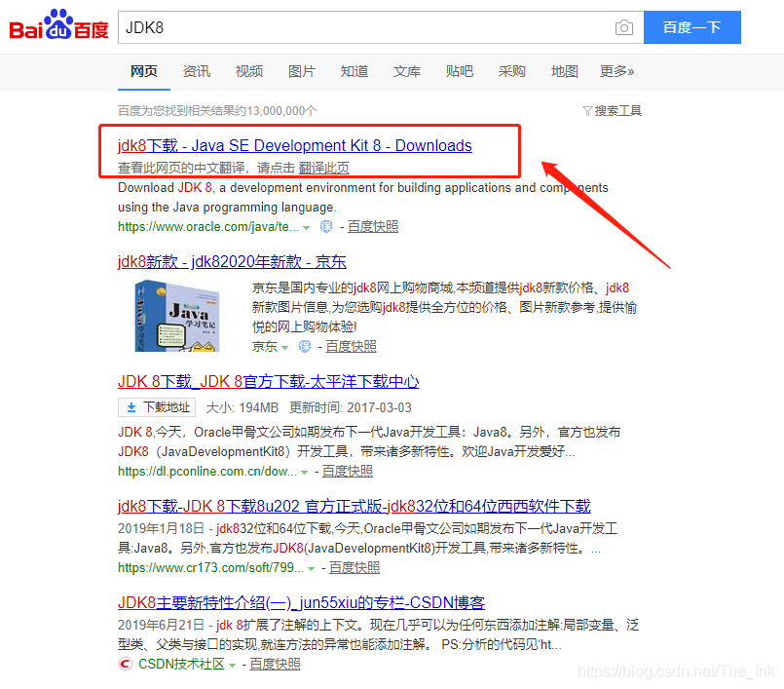Switch to the 知道 tab
This screenshot has height=689, width=784.
(x=355, y=71)
